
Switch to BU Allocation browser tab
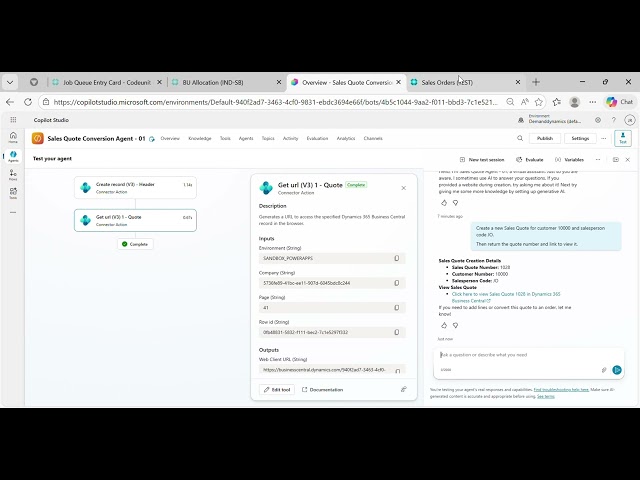[227, 82]
